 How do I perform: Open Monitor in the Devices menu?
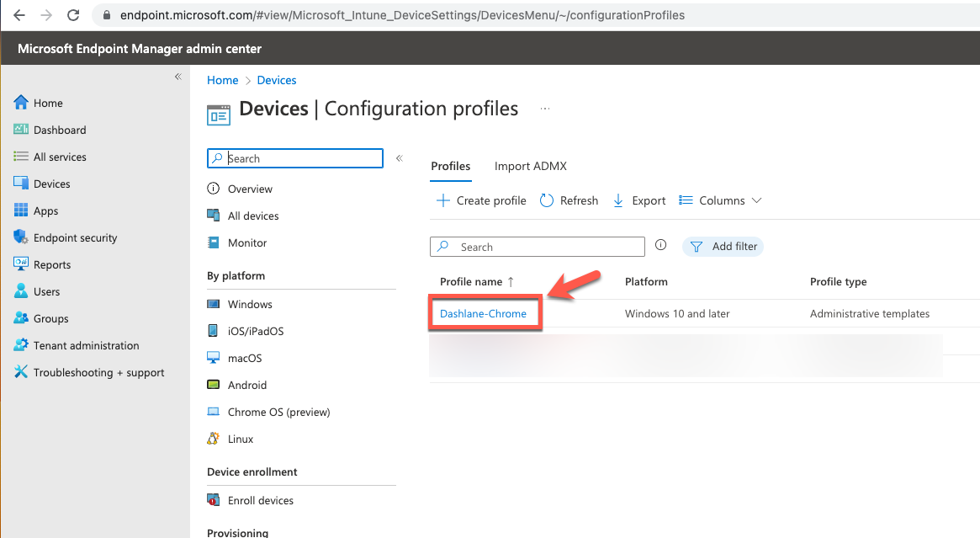point(247,242)
